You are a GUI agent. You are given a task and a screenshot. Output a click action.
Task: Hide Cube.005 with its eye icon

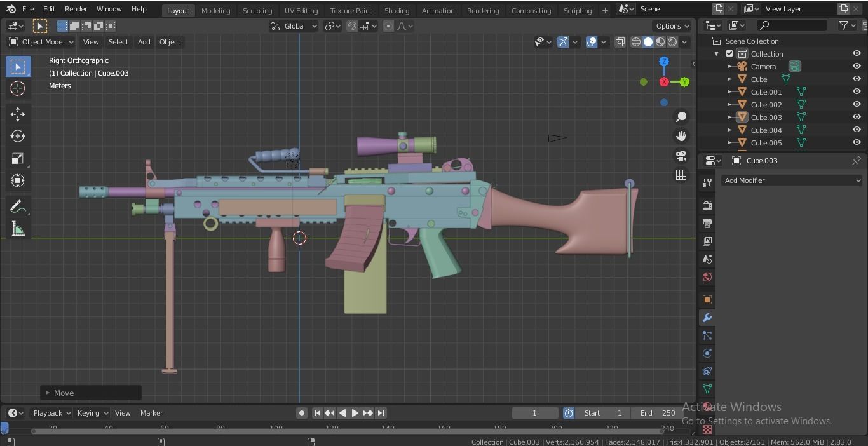click(857, 142)
